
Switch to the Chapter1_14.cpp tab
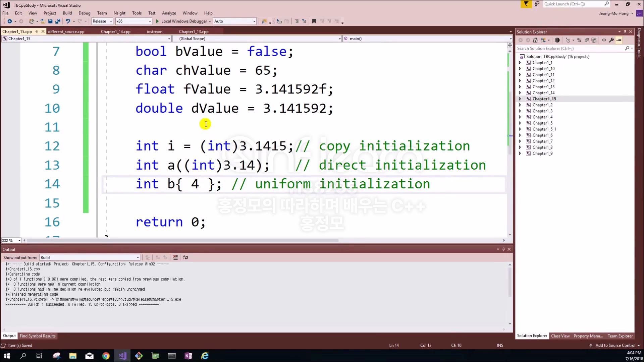[x=115, y=32]
